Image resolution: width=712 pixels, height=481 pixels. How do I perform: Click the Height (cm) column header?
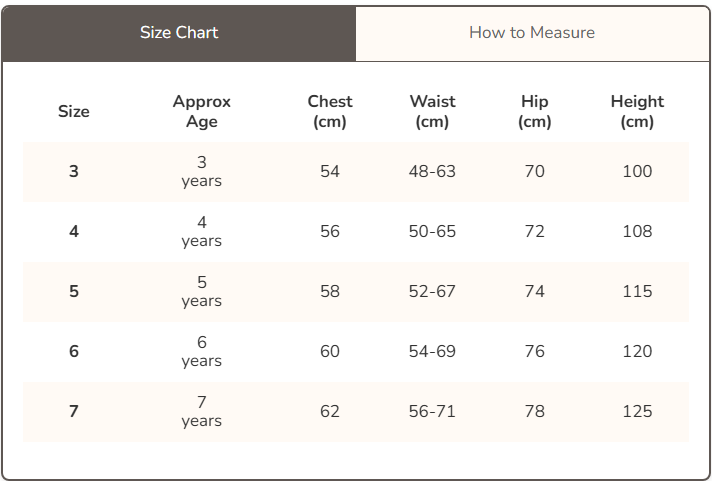[637, 112]
